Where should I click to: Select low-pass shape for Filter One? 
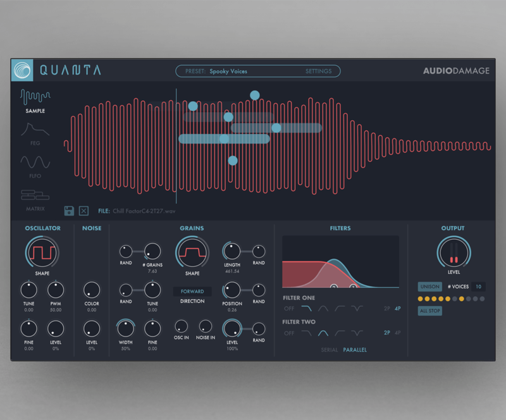306,309
